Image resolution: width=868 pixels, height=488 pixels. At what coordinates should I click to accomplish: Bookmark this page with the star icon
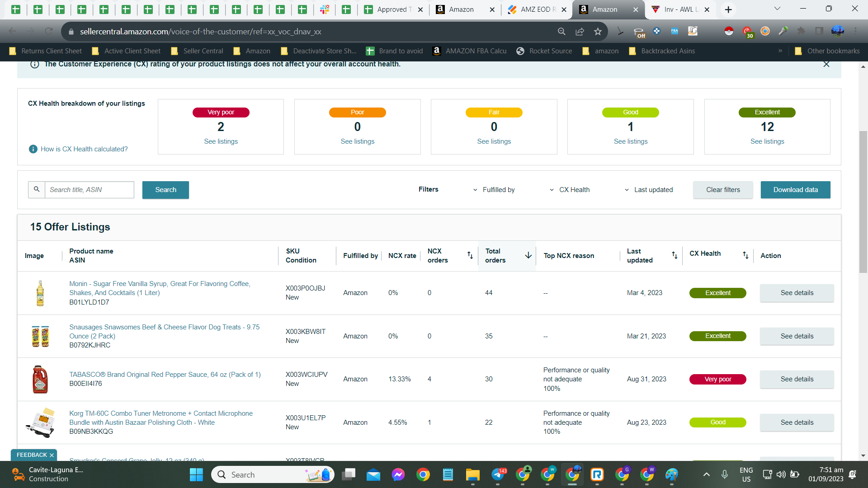(598, 31)
